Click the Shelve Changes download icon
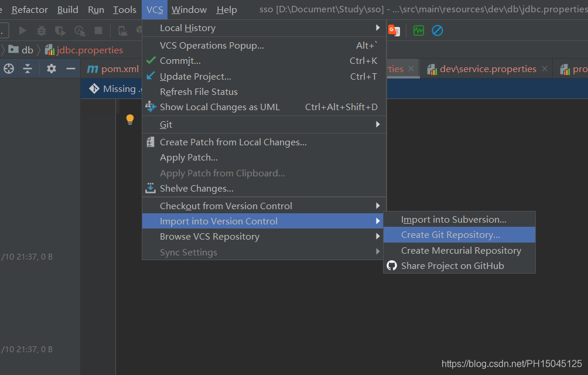 pyautogui.click(x=151, y=188)
